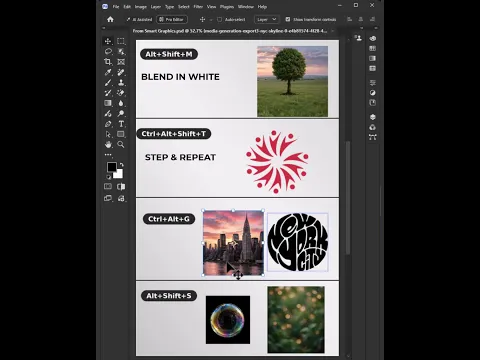Screen dimensions: 480x360
Task: Open the Layer auto-select dropdown
Action: pyautogui.click(x=266, y=19)
